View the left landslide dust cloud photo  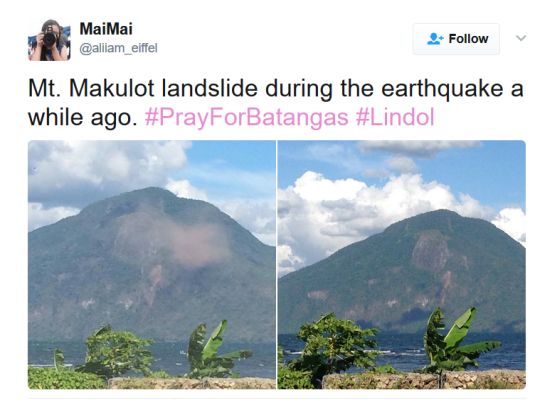pos(152,264)
